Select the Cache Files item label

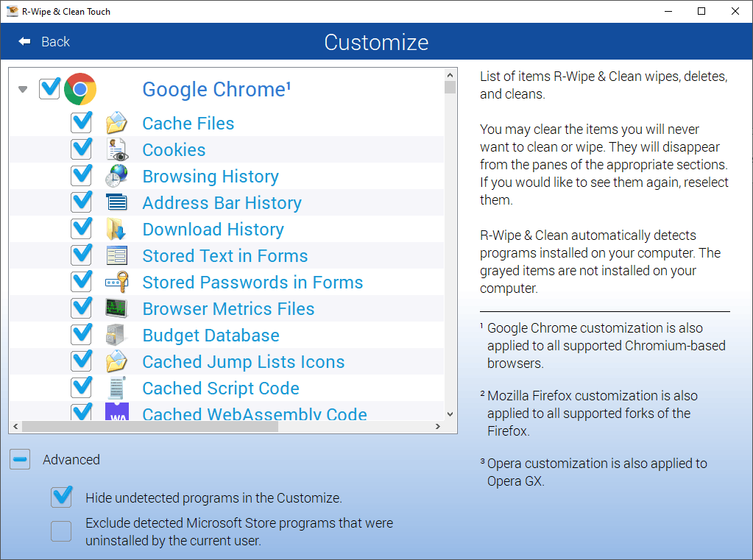[x=188, y=124]
